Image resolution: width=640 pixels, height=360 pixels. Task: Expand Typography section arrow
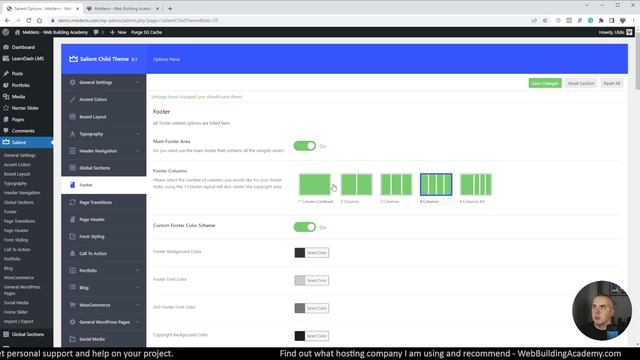(138, 134)
